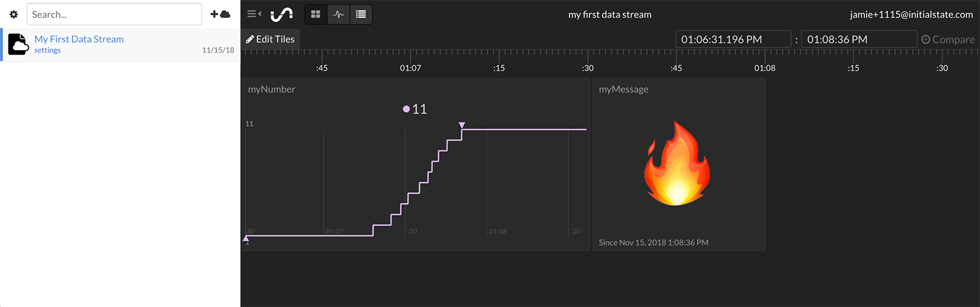This screenshot has width=980, height=307.
Task: Switch to Waves view icon
Action: tap(339, 14)
